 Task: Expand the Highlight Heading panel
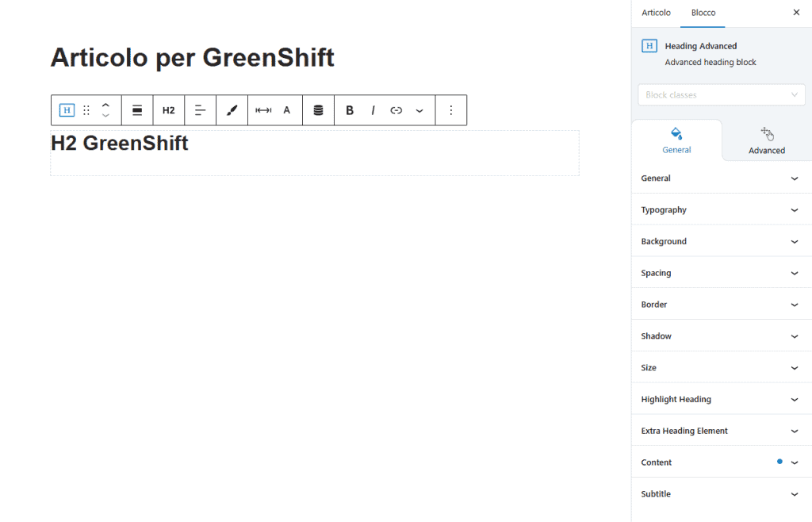722,399
